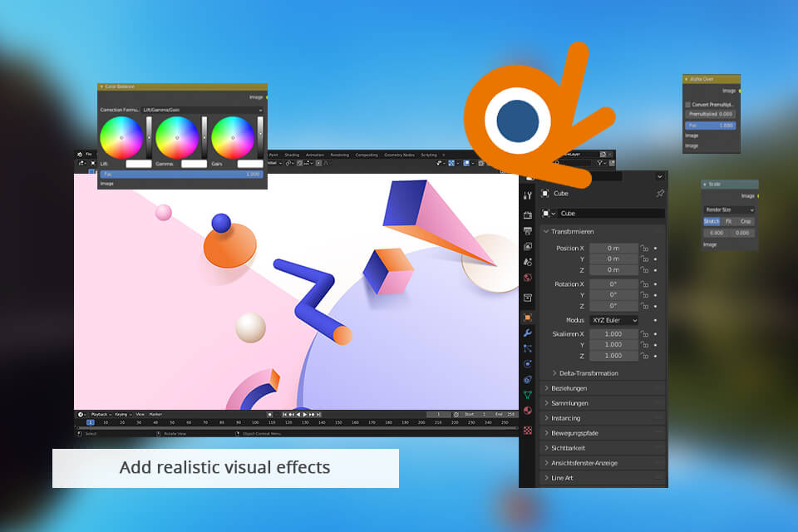Toggle the lock for Skalieren Z
This screenshot has height=532, width=798.
pos(644,356)
